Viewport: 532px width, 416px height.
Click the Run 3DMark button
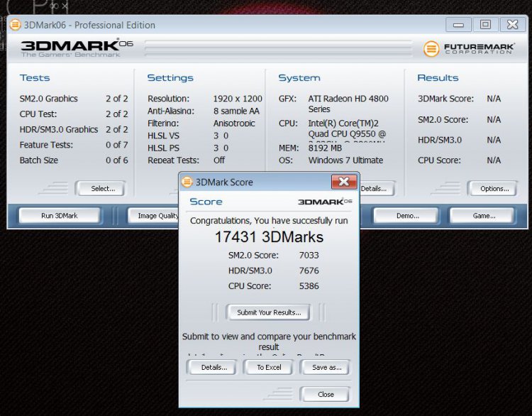[x=60, y=216]
